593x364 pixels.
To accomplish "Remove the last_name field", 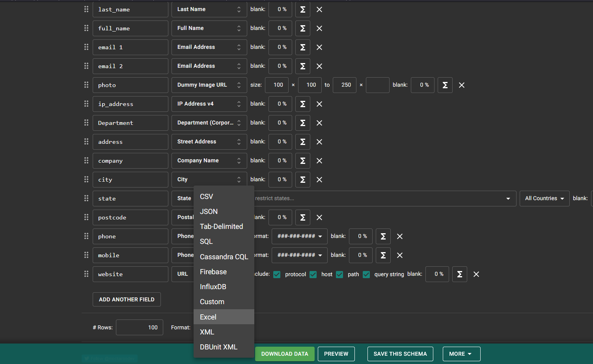I will click(x=319, y=9).
